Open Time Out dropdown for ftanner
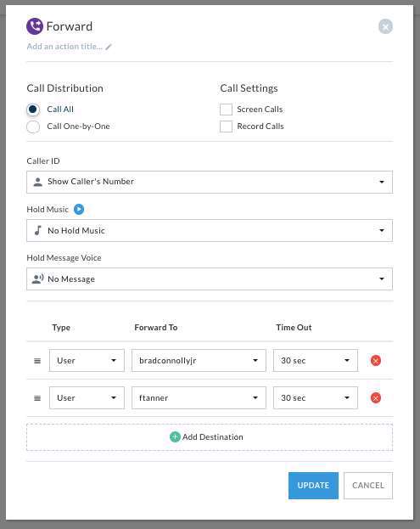Viewport: 420px width, 529px height. point(315,397)
